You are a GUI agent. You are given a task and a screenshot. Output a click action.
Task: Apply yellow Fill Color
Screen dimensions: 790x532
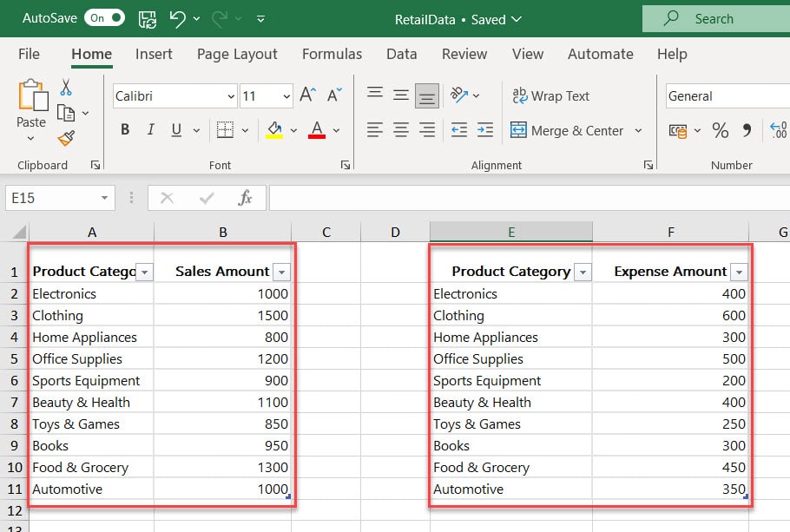tap(274, 130)
